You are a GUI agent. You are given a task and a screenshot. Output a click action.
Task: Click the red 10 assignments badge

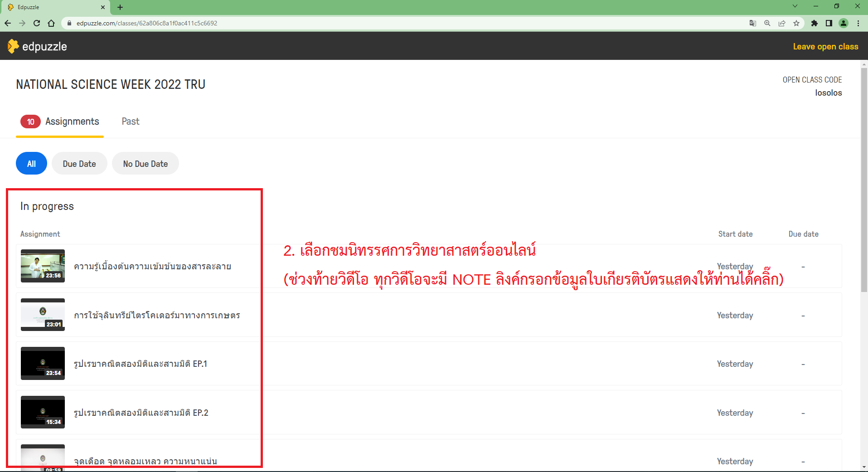[x=30, y=122]
